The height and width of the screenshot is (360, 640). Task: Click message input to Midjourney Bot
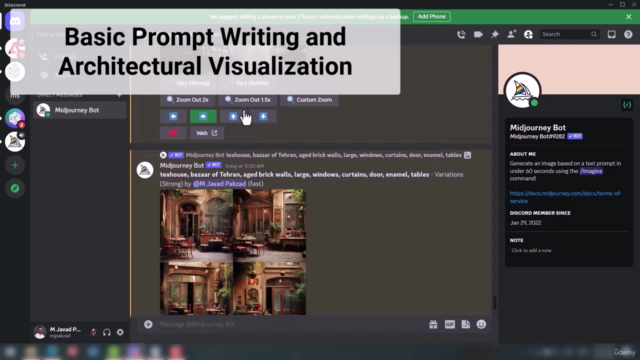coord(286,324)
